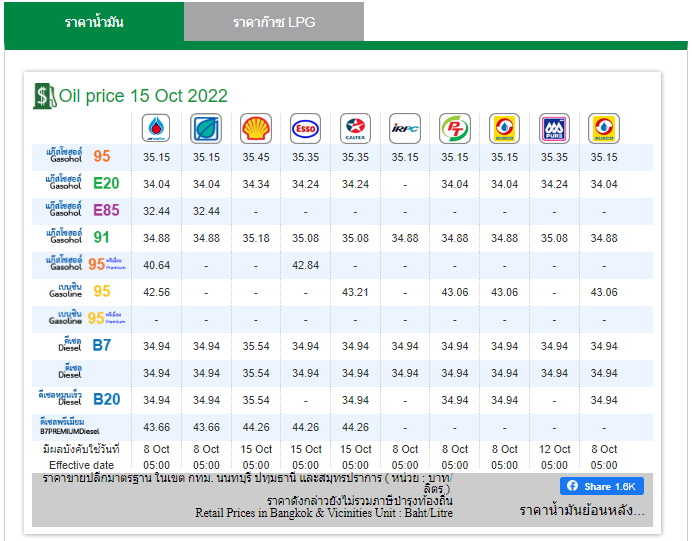Click the Bangchak leaf logo
The height and width of the screenshot is (541, 692).
[206, 128]
